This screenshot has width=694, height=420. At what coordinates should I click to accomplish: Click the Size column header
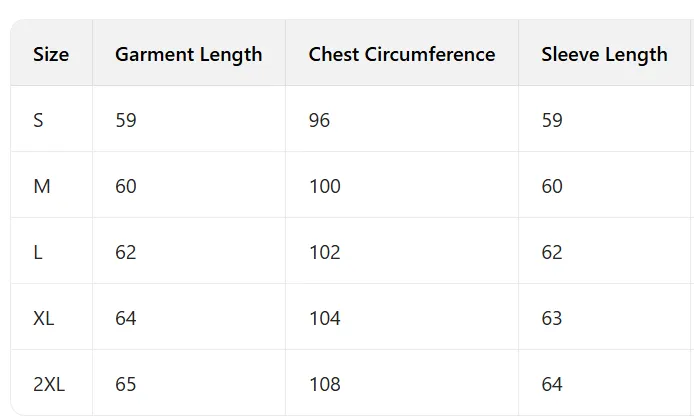51,54
